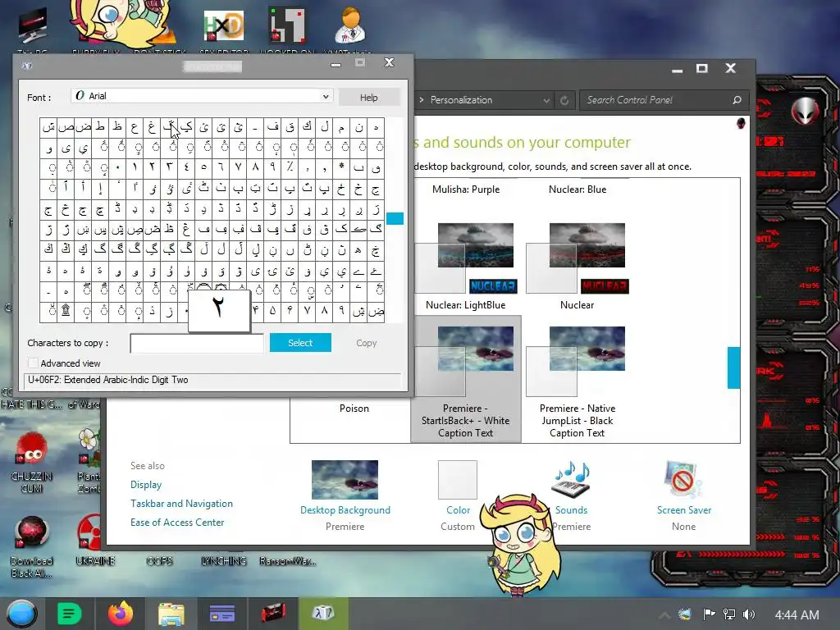Click the Color link in Personalization
Image resolution: width=840 pixels, height=630 pixels.
coord(458,510)
